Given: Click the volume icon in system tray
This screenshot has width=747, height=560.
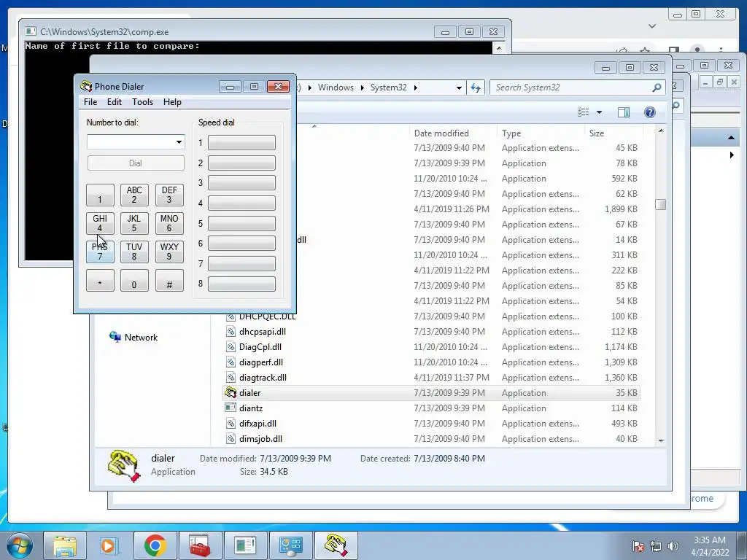Looking at the screenshot, I should pyautogui.click(x=673, y=545).
